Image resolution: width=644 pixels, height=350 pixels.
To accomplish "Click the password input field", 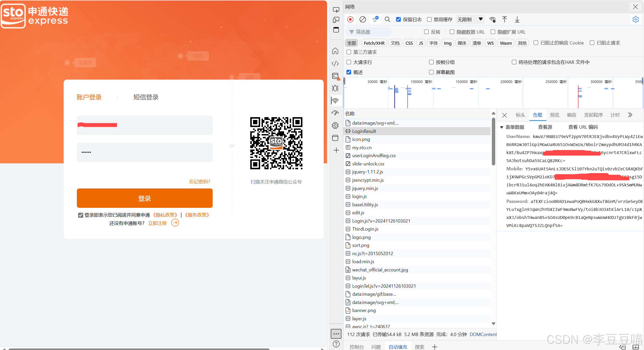I will [x=145, y=152].
